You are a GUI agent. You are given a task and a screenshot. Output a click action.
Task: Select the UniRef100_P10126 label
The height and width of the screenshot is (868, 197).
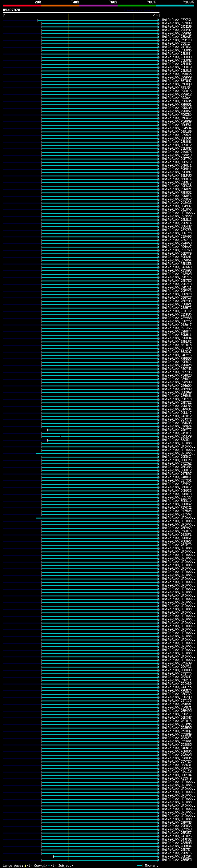176,772
